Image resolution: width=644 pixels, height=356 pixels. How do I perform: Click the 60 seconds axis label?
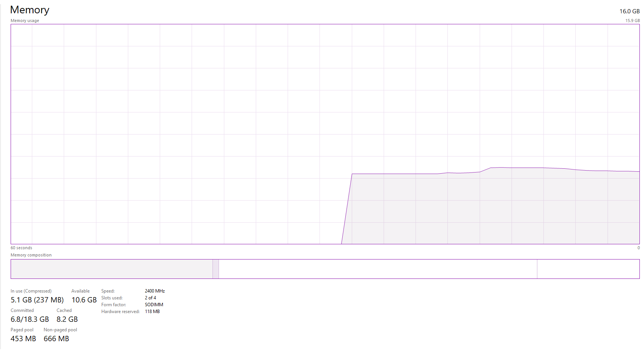tap(21, 248)
